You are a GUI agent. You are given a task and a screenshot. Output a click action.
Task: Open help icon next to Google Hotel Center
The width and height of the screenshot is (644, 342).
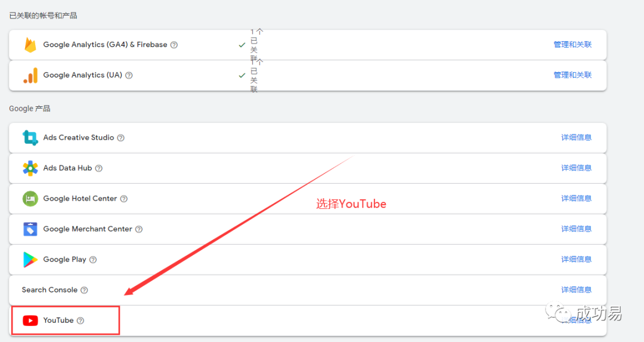(123, 199)
